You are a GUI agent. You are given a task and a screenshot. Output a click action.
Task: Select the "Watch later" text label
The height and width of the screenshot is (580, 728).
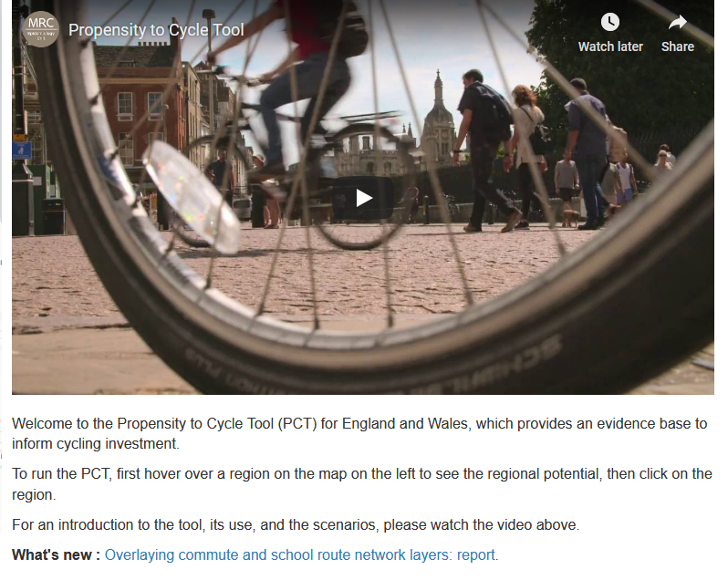click(610, 47)
